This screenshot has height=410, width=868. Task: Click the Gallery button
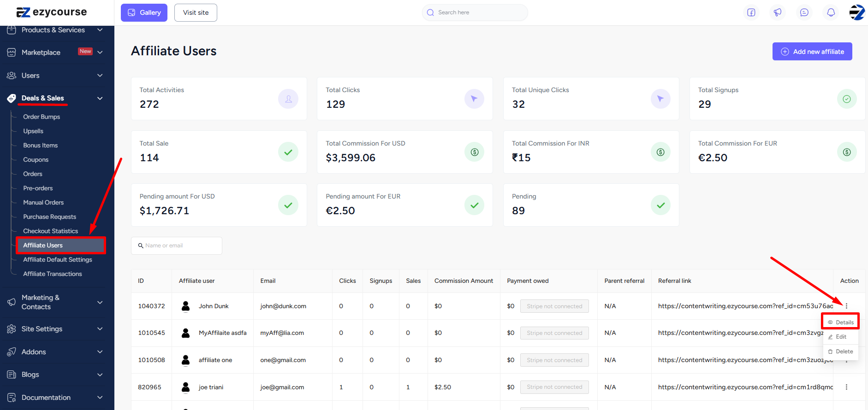coord(144,12)
